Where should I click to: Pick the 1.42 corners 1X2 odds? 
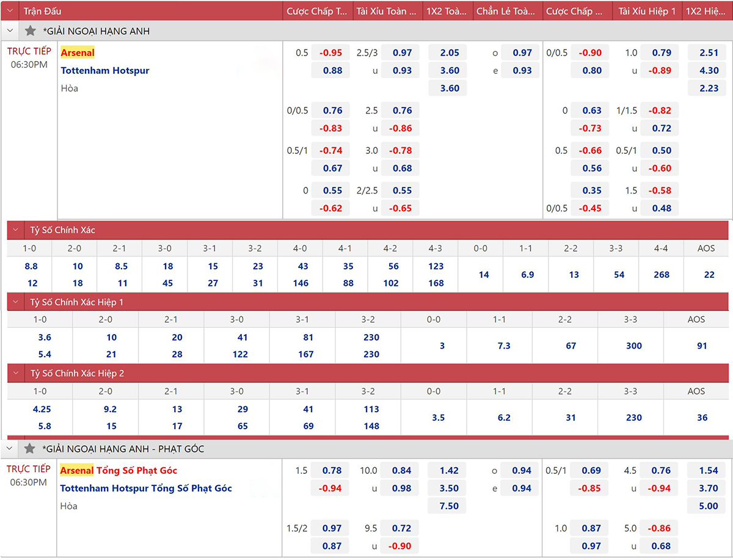coord(449,471)
